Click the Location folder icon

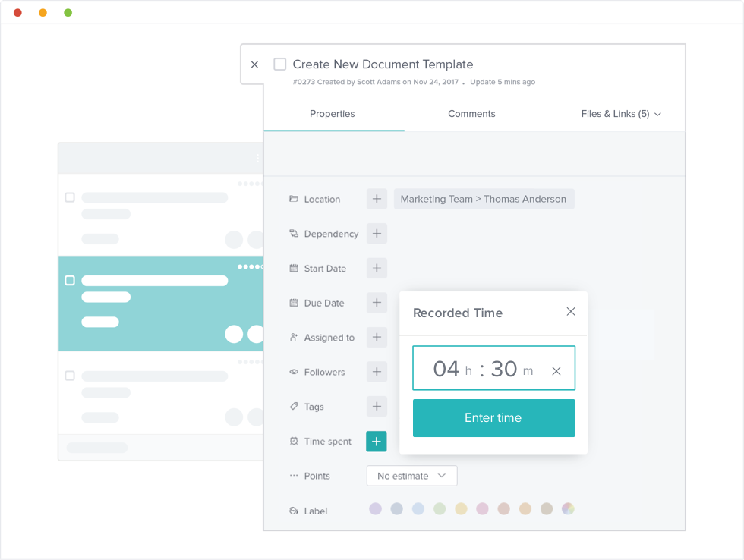click(293, 199)
